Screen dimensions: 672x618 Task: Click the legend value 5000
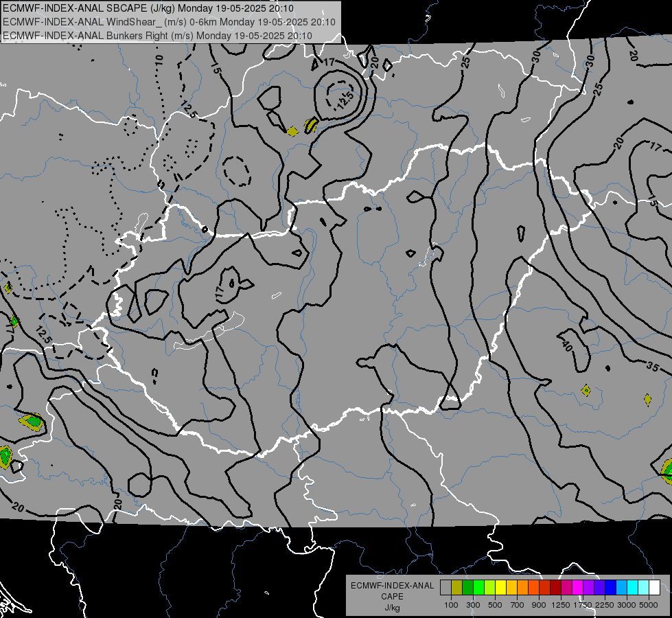click(649, 605)
